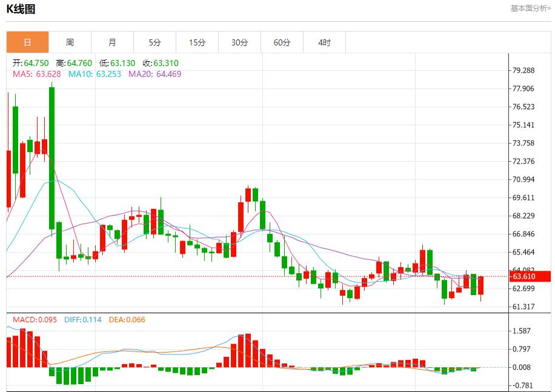Screen dimensions: 555x392
Task: Switch to the 周 weekly chart view
Action: tap(70, 42)
